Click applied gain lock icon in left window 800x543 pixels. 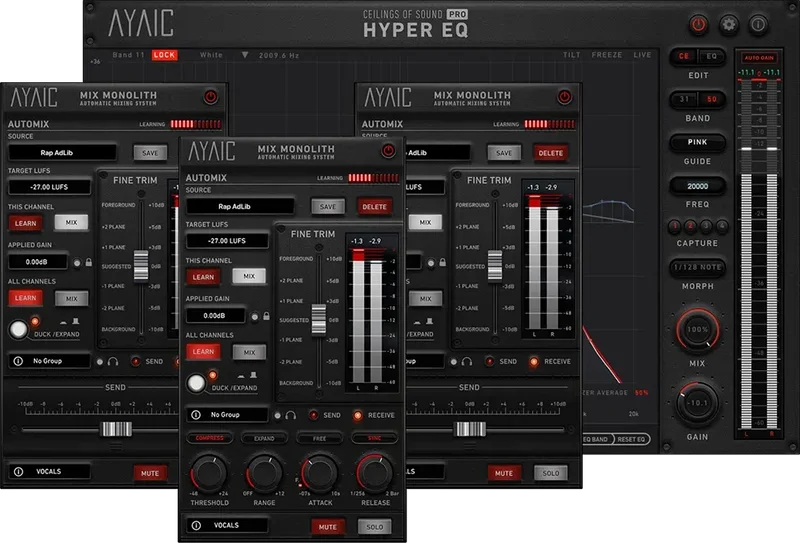[89, 262]
